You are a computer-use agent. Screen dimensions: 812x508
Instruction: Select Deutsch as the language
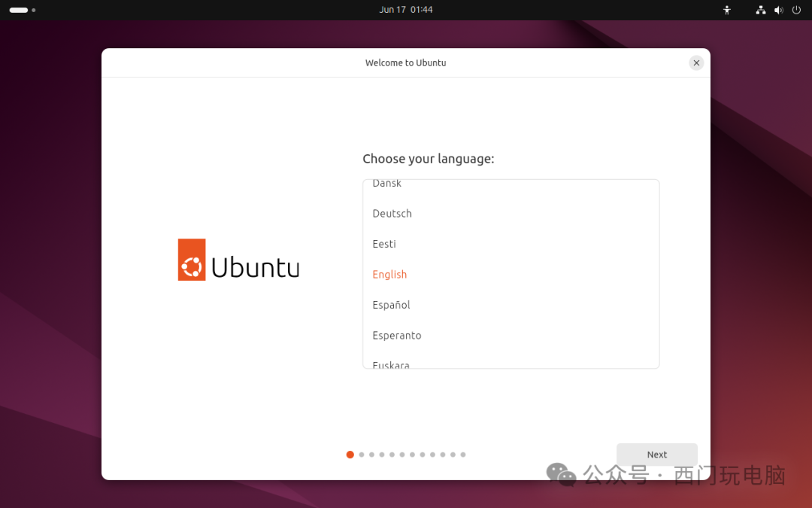tap(392, 214)
